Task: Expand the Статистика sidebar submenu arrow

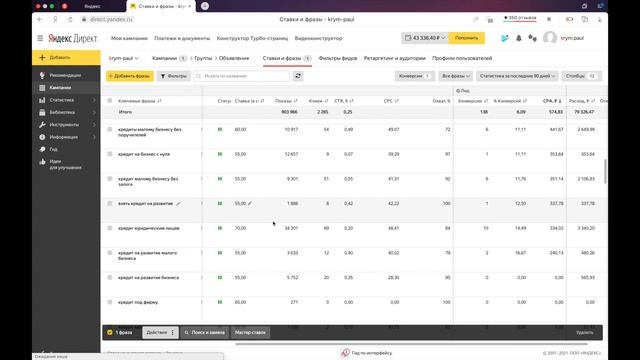Action: point(94,100)
